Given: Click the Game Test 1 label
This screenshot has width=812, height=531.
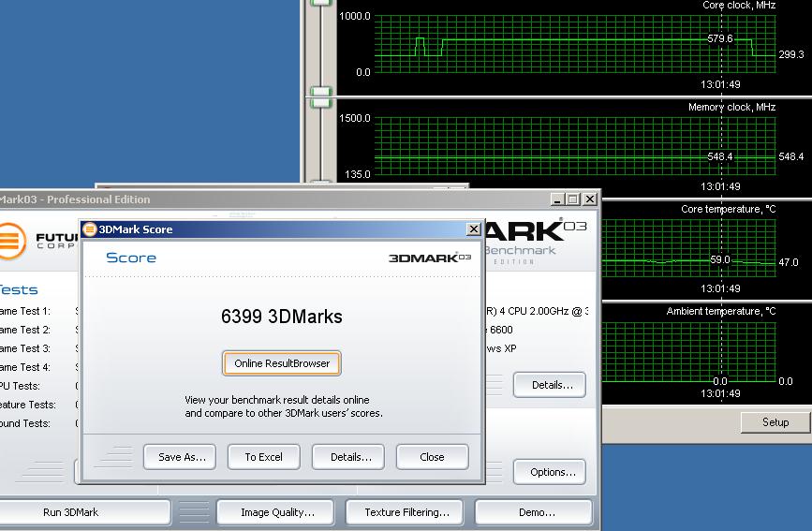Looking at the screenshot, I should pyautogui.click(x=25, y=311).
